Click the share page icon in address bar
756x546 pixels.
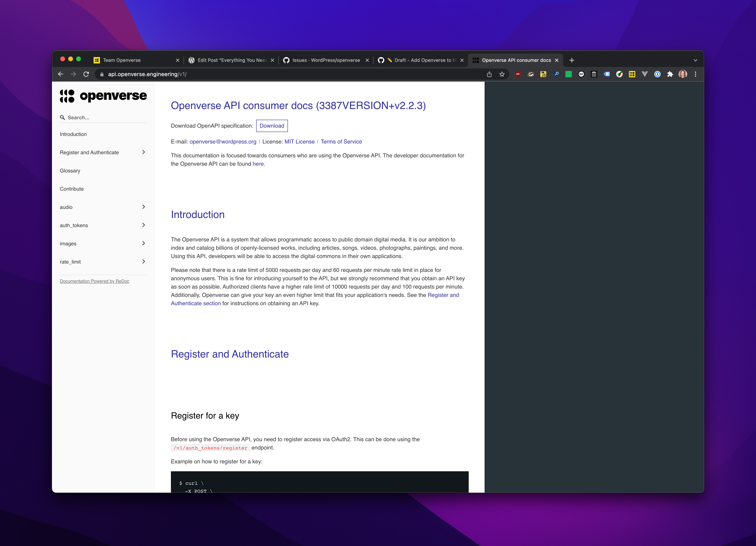point(489,74)
